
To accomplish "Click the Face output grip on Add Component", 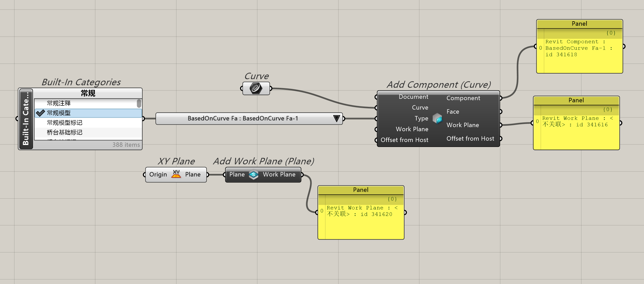I will 500,112.
